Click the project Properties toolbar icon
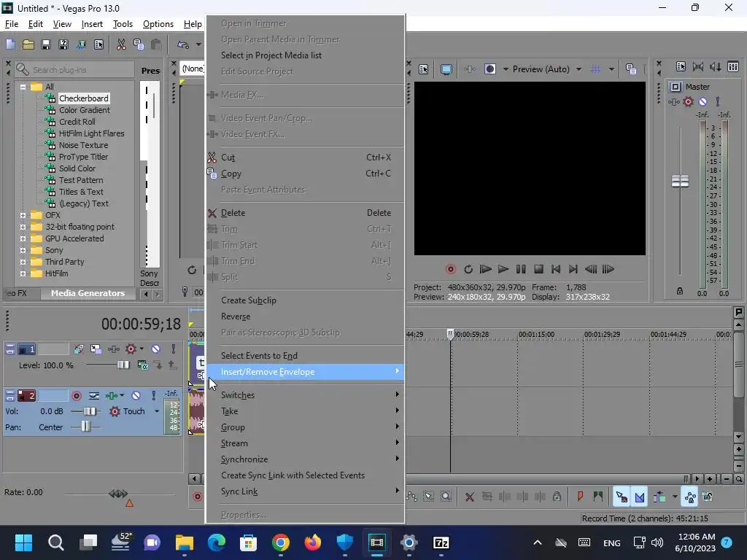This screenshot has height=560, width=747. pos(98,44)
